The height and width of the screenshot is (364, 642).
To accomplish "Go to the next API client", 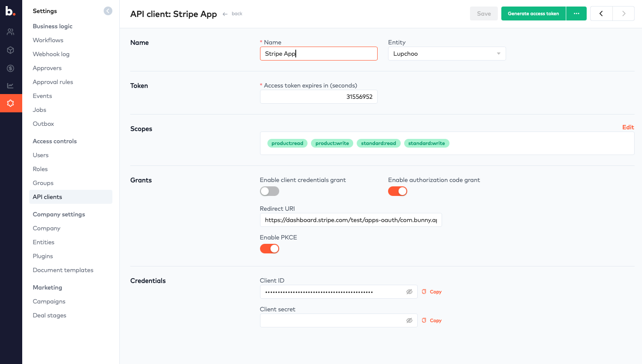I will pos(624,13).
